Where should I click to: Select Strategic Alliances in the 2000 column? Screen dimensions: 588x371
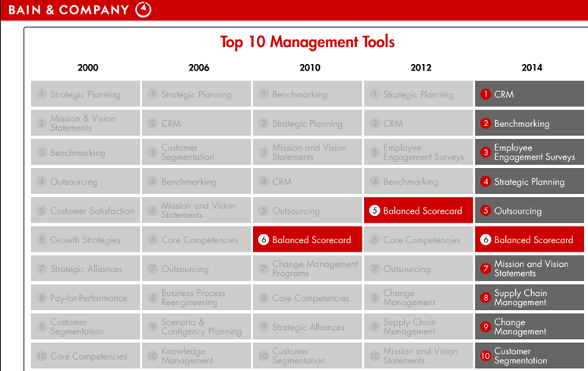pyautogui.click(x=86, y=268)
